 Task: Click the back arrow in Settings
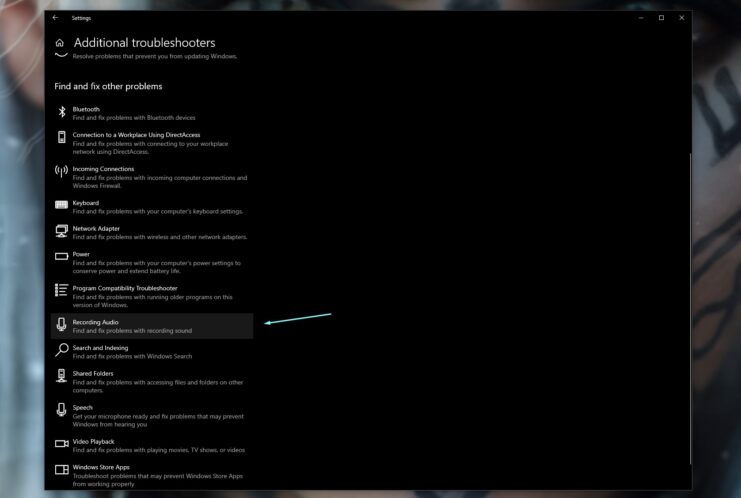point(55,17)
